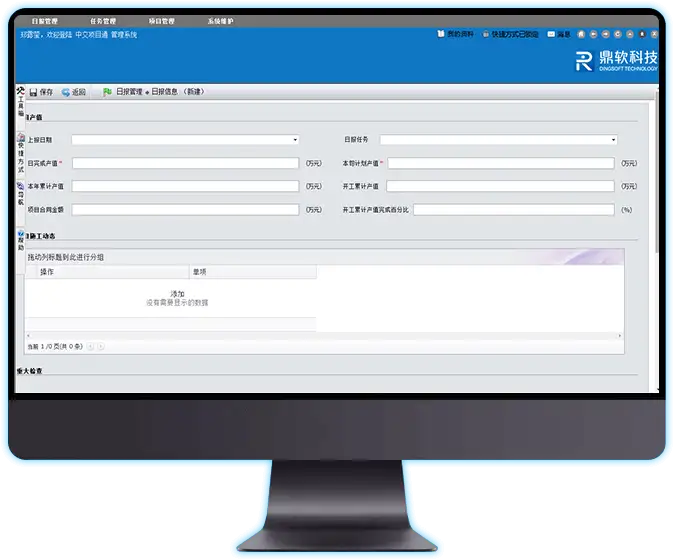Click the green flag icon before 日报管理
The image size is (674, 560).
107,92
